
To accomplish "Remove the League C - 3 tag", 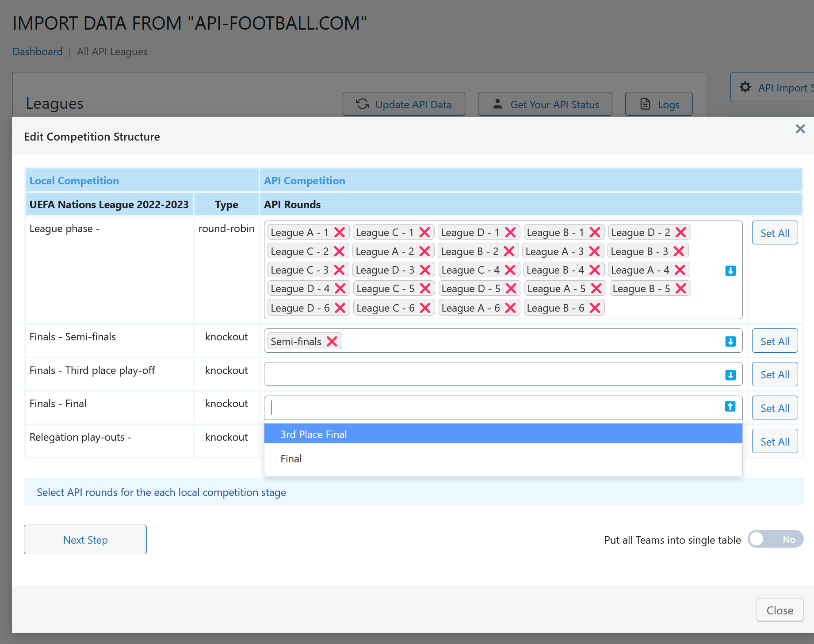I will tap(339, 270).
